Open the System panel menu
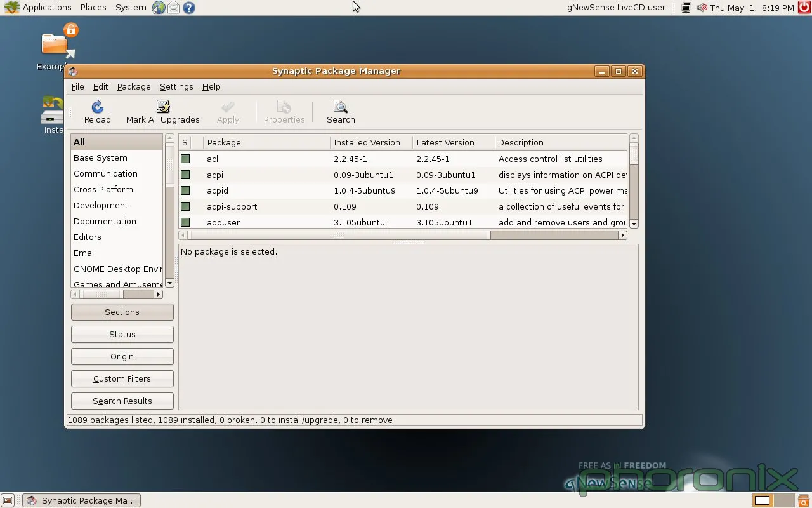Image resolution: width=812 pixels, height=508 pixels. pos(131,8)
